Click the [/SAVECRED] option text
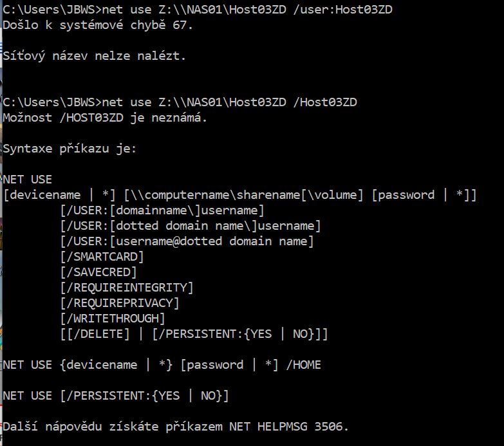Viewport: 504px width, 446px height. (x=98, y=272)
